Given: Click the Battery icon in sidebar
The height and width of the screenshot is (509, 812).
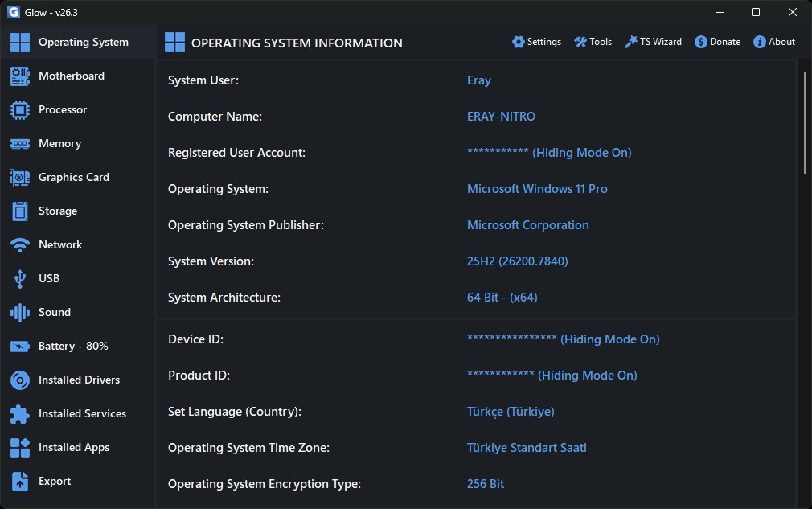Looking at the screenshot, I should pyautogui.click(x=19, y=347).
